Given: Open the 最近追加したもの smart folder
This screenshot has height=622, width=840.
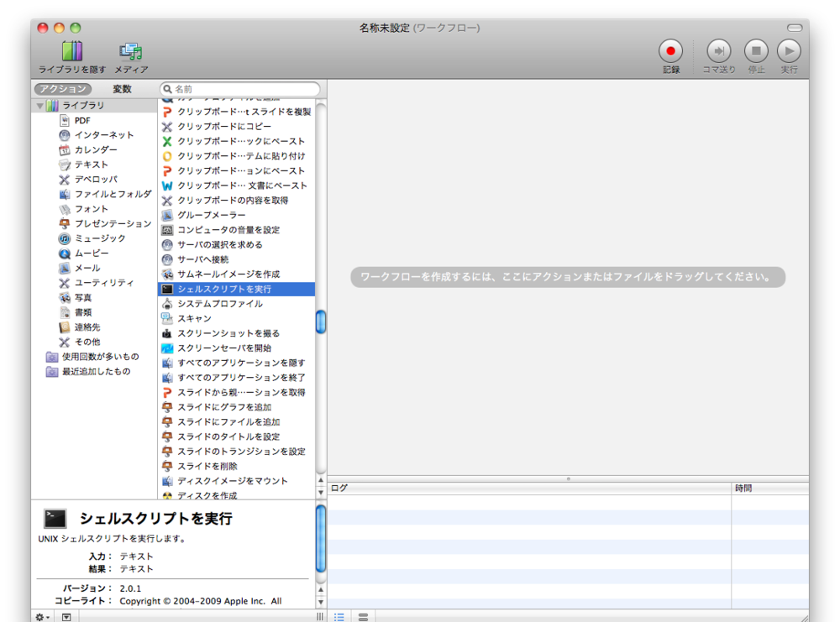Looking at the screenshot, I should 88,372.
